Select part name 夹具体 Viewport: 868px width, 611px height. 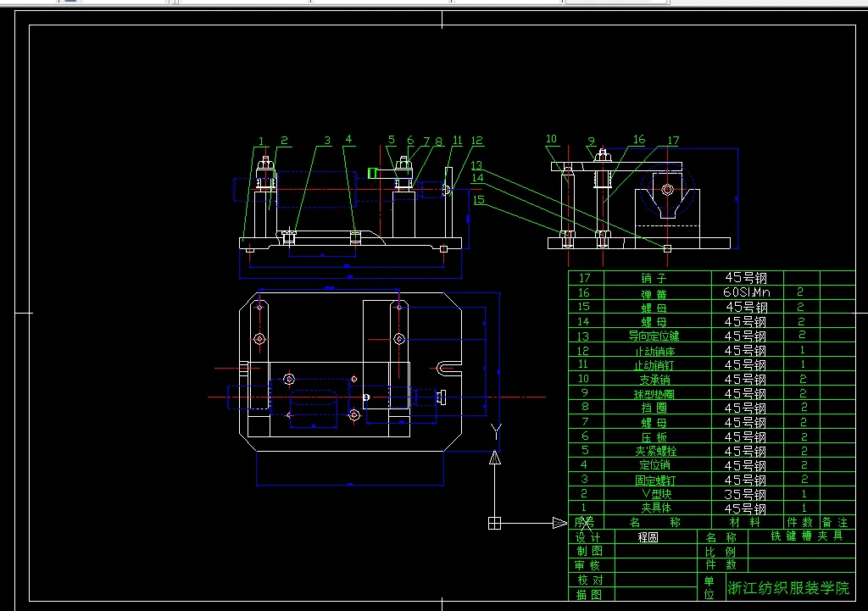point(656,508)
